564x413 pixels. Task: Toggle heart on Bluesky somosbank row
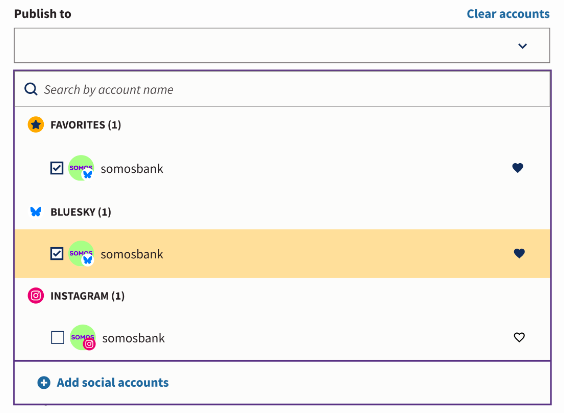tap(519, 253)
